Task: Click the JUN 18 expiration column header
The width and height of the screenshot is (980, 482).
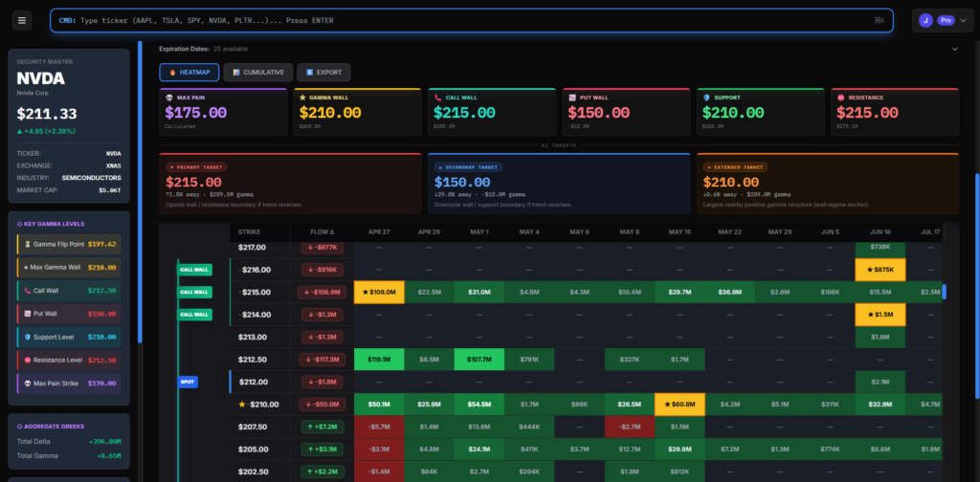Action: [x=880, y=232]
